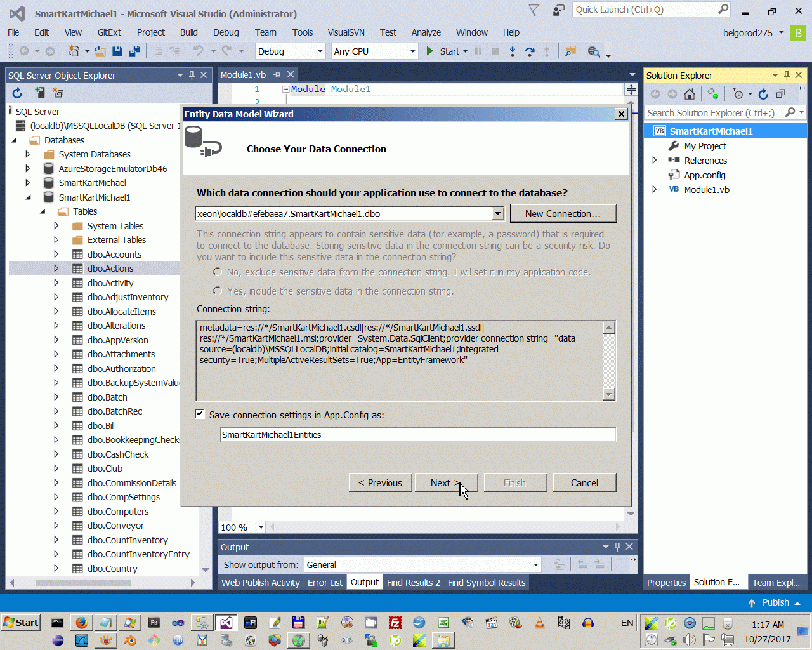Open FileZilla from the taskbar

395,623
